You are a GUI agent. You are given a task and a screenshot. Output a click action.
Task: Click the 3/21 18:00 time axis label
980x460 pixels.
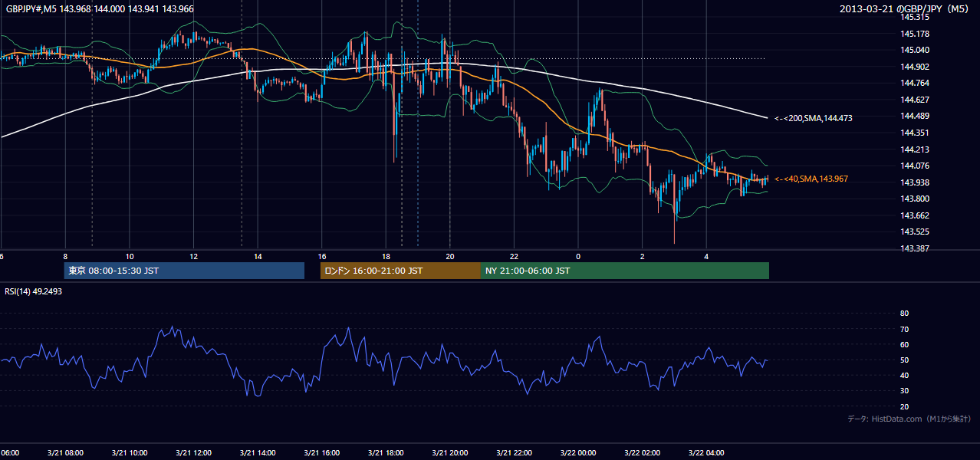[x=386, y=452]
